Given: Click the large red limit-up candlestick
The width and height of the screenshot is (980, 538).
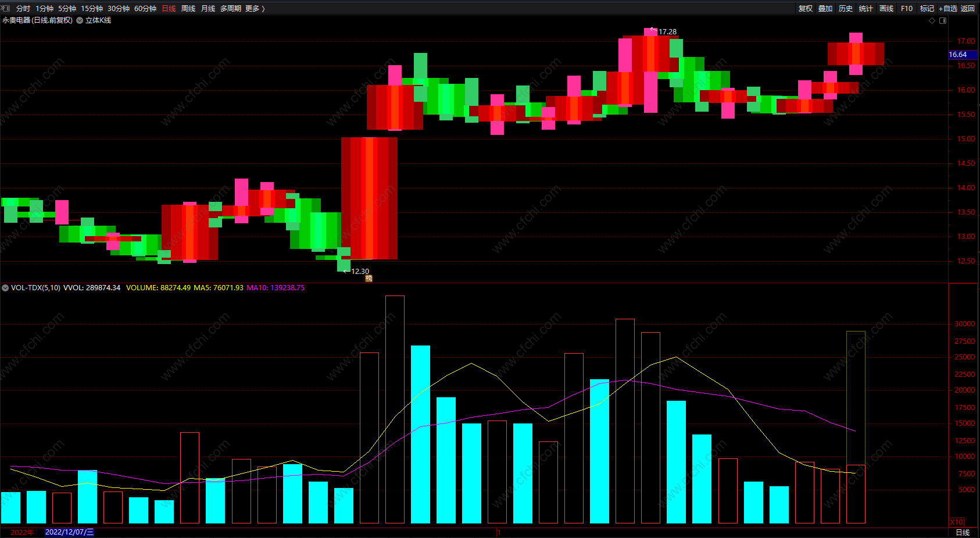Looking at the screenshot, I should [369, 198].
